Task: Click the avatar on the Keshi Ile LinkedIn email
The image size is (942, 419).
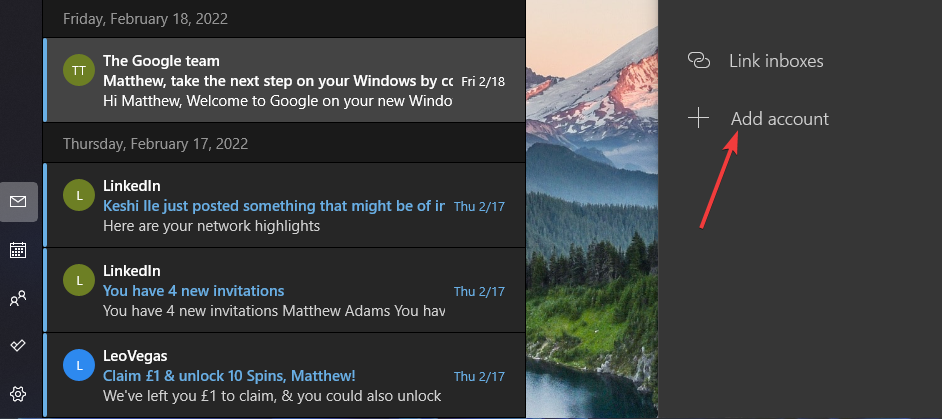Action: (78, 195)
